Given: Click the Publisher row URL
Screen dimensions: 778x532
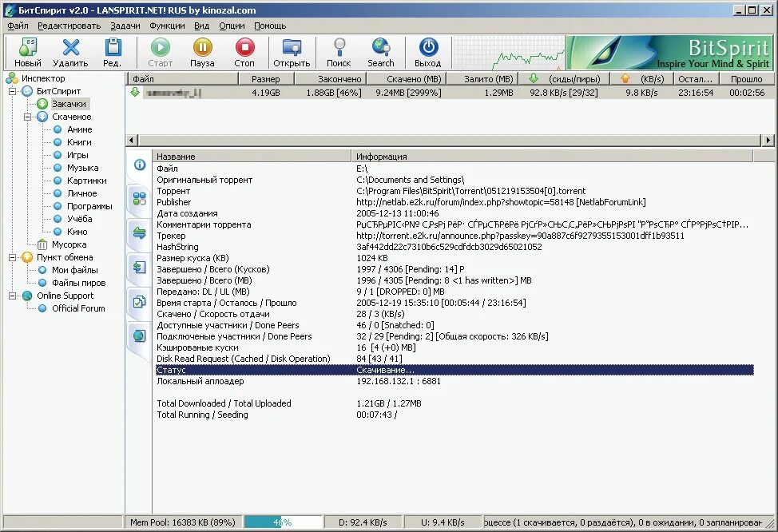Looking at the screenshot, I should click(x=501, y=202).
